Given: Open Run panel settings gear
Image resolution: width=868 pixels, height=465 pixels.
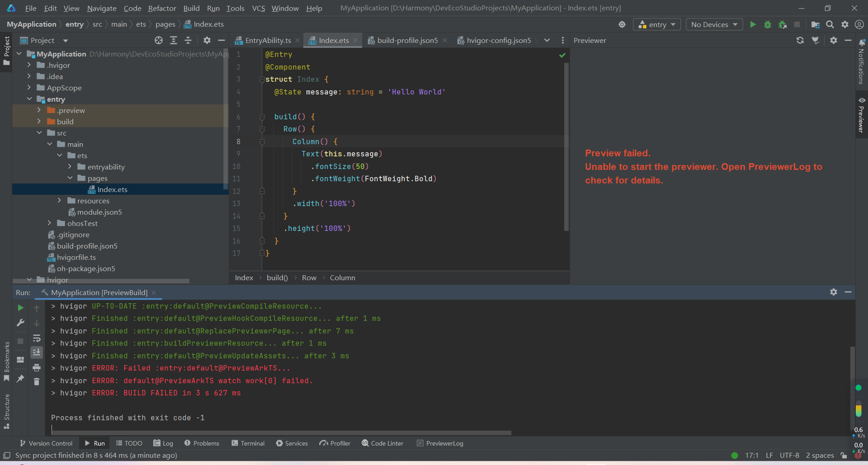Looking at the screenshot, I should coord(834,292).
